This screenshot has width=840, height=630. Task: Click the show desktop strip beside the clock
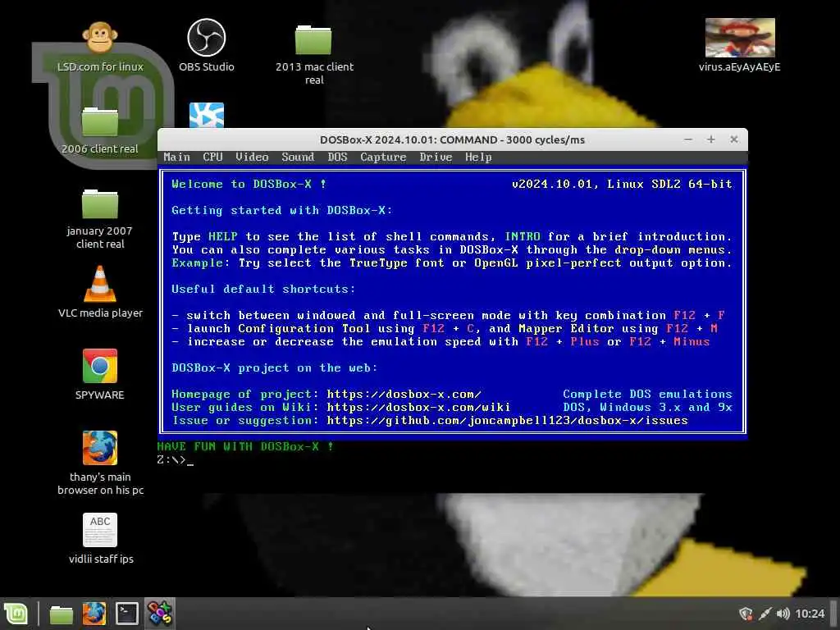pos(834,614)
